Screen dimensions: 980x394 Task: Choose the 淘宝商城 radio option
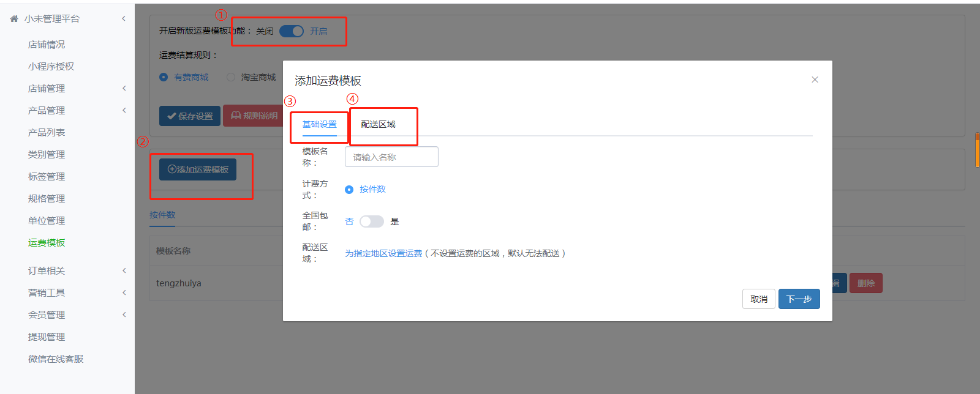click(x=231, y=77)
